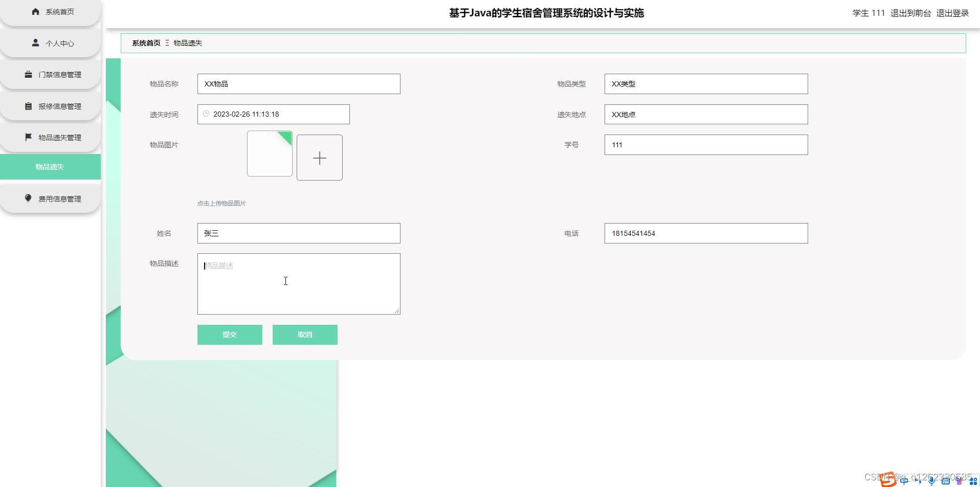Focus the 物品类型 input containing XX类型
The image size is (980, 487).
[x=706, y=84]
